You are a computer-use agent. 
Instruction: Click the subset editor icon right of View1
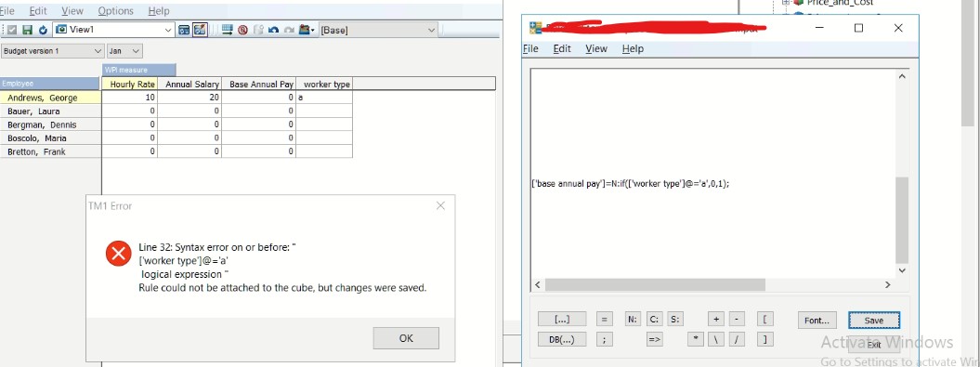184,30
